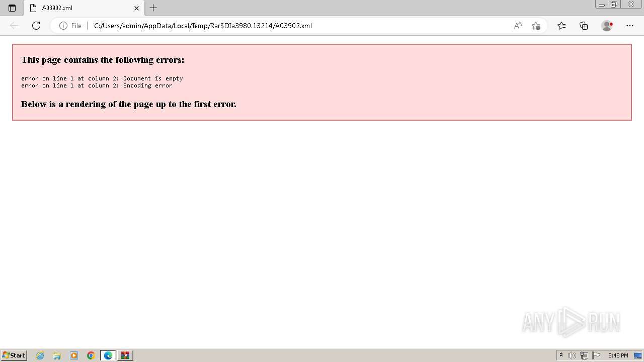Add this page to favorites
The width and height of the screenshot is (644, 362).
pos(536,26)
